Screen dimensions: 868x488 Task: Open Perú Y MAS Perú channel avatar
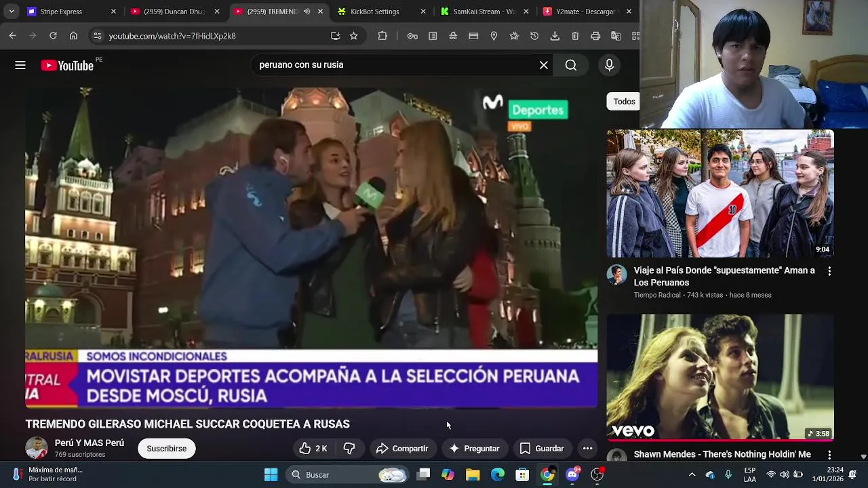[37, 448]
